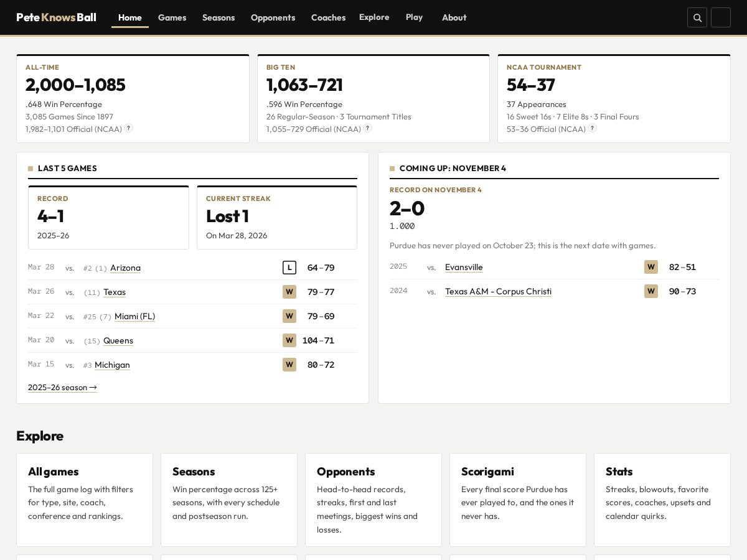Open the Texas opponent link
Viewport: 747px width, 560px height.
pyautogui.click(x=115, y=292)
